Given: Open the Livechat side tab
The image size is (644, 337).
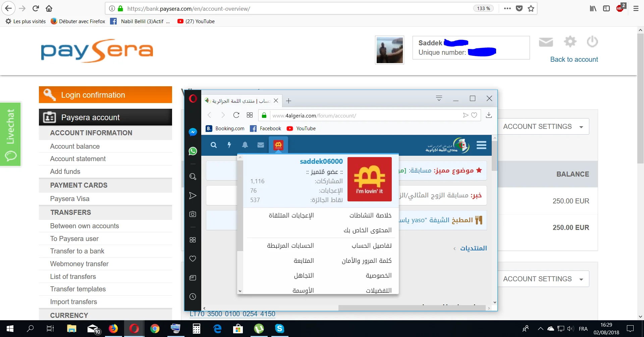Looking at the screenshot, I should 10,134.
